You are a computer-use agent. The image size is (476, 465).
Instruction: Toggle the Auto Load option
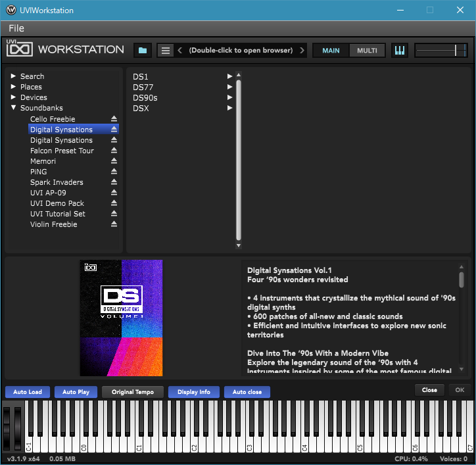[28, 392]
